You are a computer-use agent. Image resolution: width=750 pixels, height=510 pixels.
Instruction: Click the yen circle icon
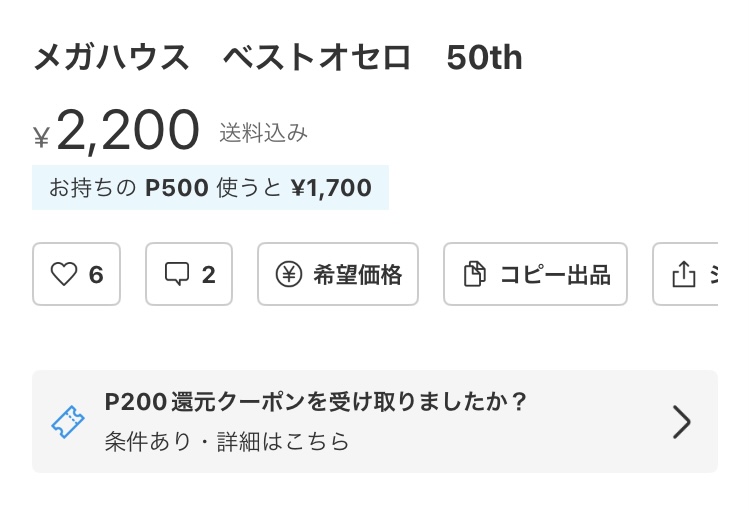(x=288, y=274)
